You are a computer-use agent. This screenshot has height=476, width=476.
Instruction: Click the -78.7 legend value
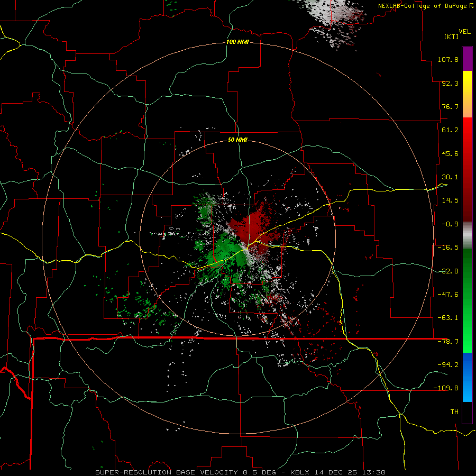coord(448,342)
